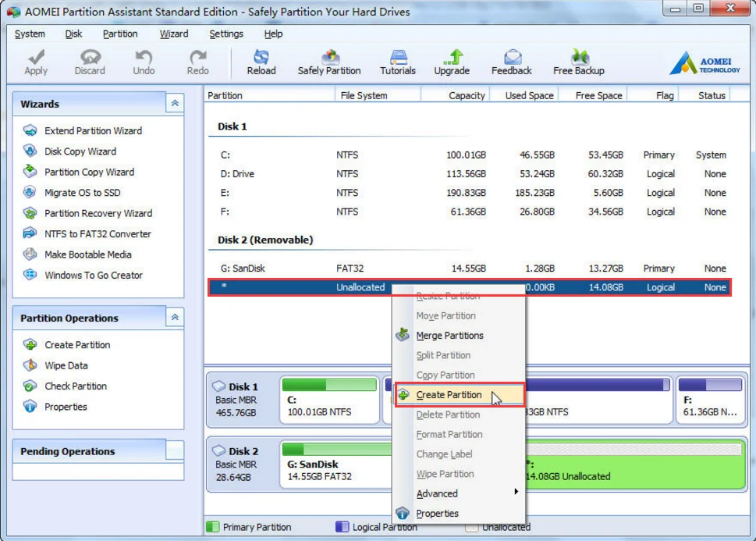756x541 pixels.
Task: Choose Create Partition in context menu
Action: [460, 395]
